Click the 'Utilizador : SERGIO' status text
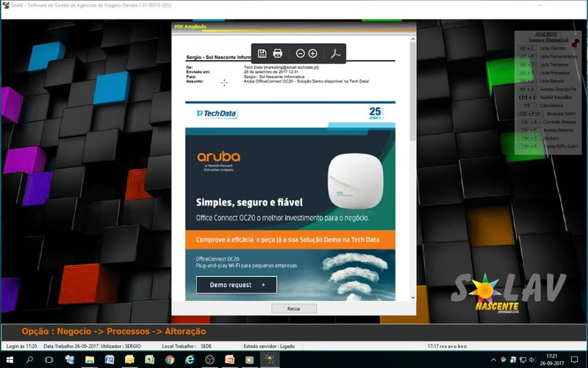588x368 pixels. (x=121, y=346)
